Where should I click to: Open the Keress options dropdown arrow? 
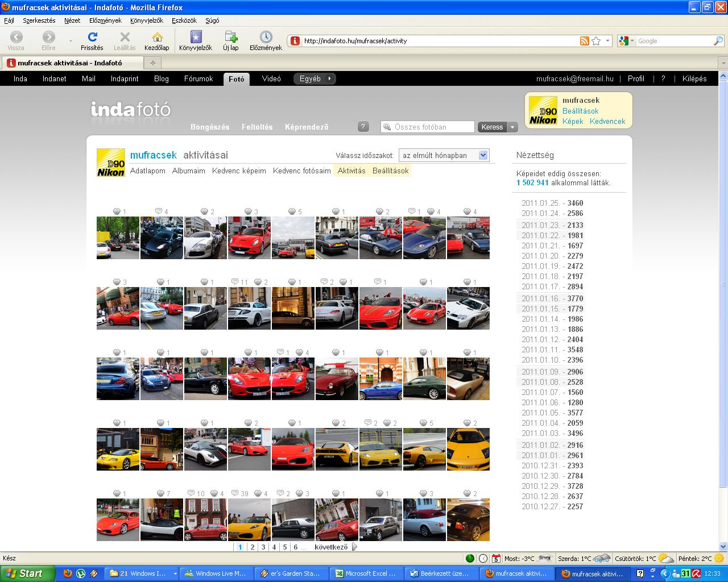512,127
